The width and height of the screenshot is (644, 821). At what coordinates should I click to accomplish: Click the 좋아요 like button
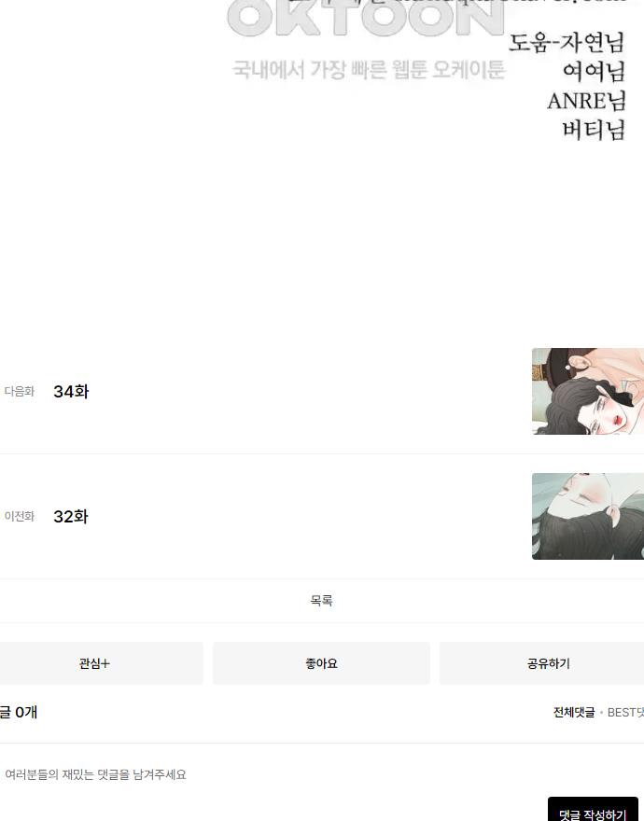321,663
